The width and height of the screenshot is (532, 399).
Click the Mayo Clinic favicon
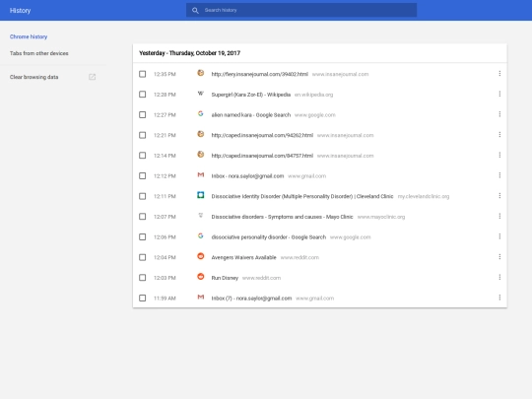[x=201, y=216]
